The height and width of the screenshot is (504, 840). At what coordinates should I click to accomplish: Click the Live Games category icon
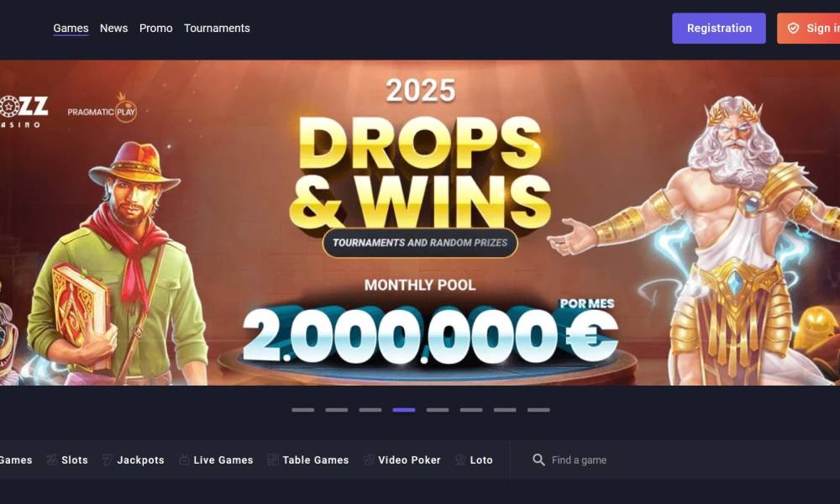pyautogui.click(x=184, y=459)
